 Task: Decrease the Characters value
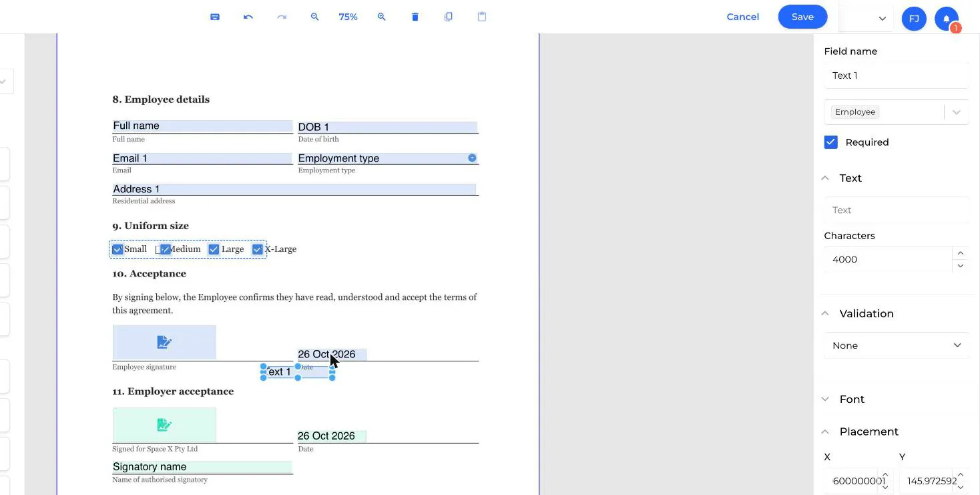(960, 266)
